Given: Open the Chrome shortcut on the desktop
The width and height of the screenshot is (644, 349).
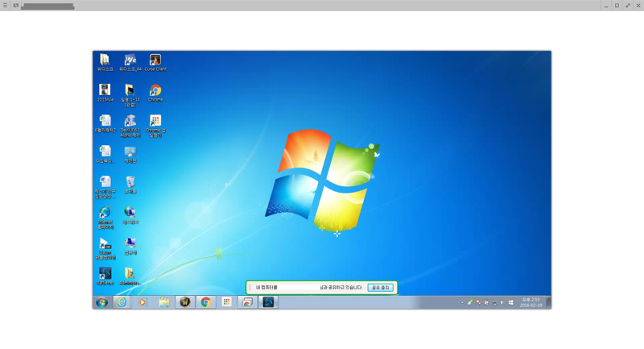Looking at the screenshot, I should tap(155, 93).
